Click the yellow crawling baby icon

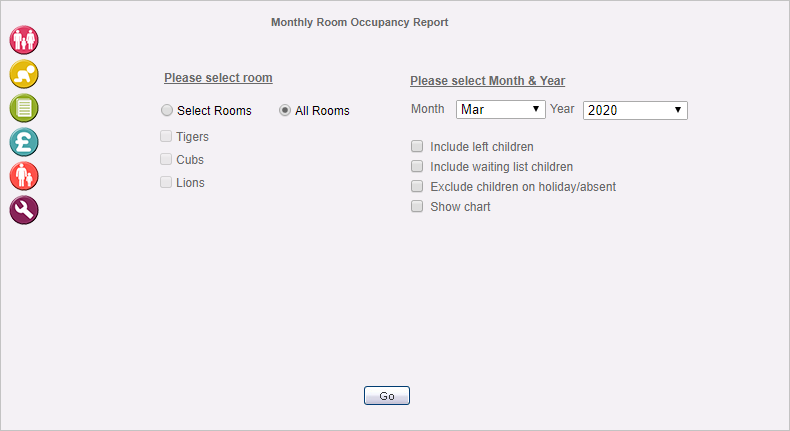(x=24, y=74)
